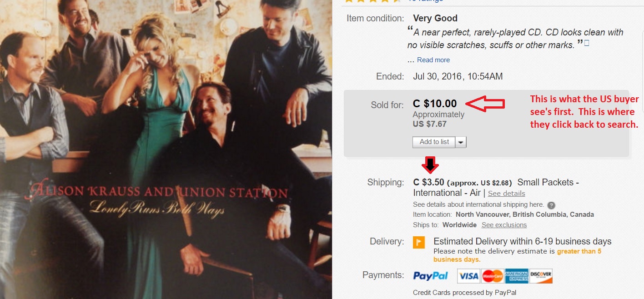Screen dimensions: 644x299
Task: Click the PayPal logo
Action: coord(430,276)
